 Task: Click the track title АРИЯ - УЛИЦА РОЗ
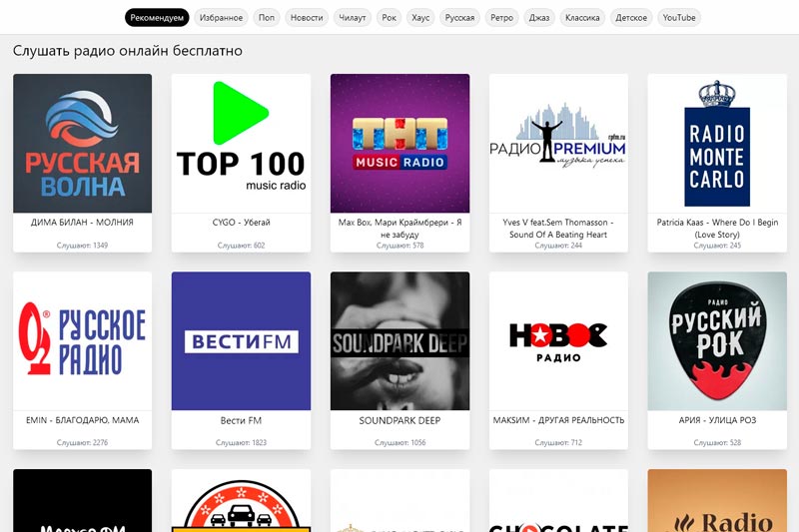pyautogui.click(x=717, y=420)
